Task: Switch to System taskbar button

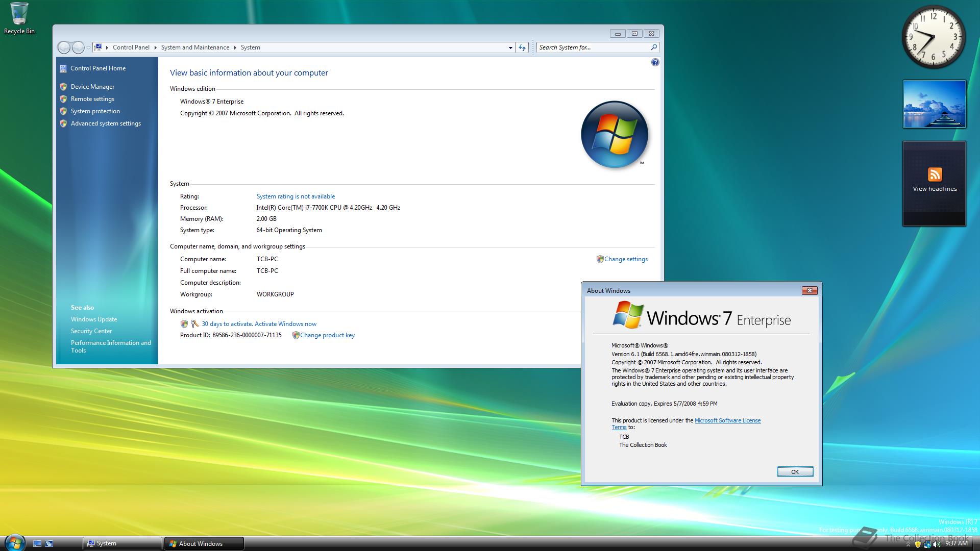Action: tap(122, 543)
